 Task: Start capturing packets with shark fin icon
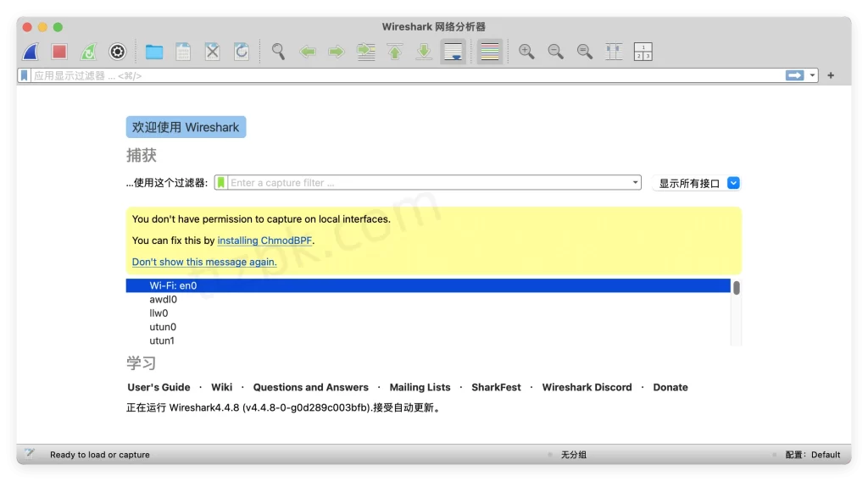(x=31, y=52)
